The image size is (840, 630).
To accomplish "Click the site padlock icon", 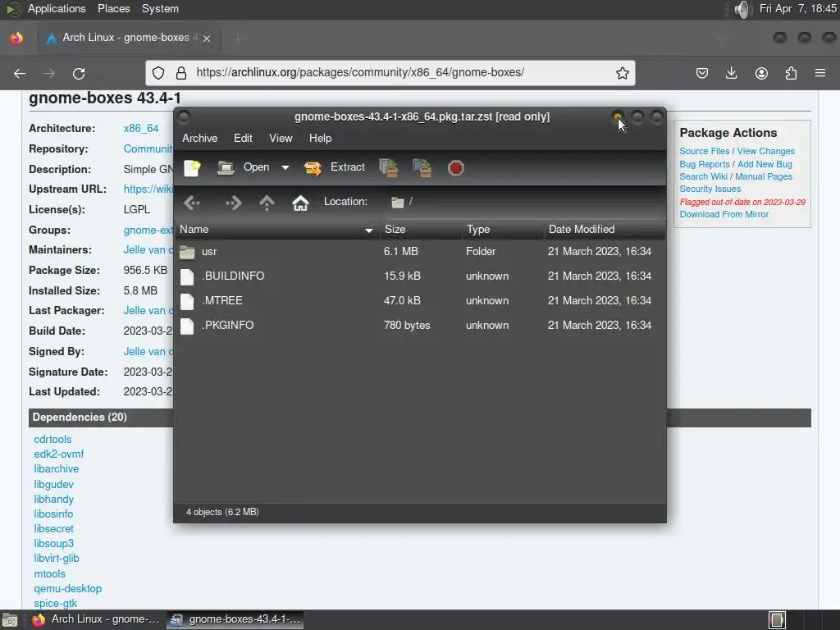I will 181,73.
